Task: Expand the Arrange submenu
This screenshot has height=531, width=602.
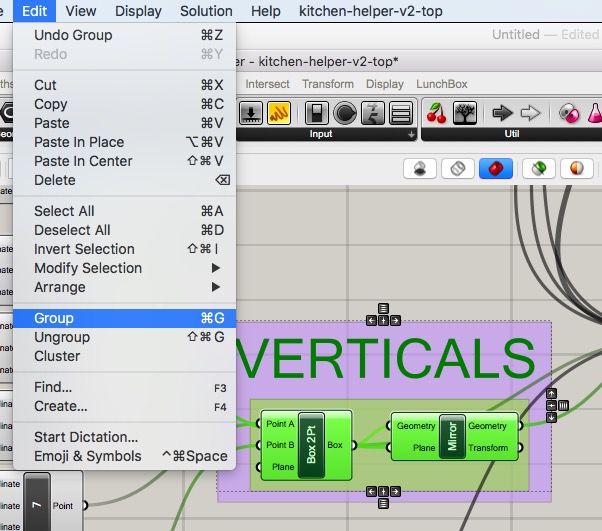Action: (x=124, y=287)
